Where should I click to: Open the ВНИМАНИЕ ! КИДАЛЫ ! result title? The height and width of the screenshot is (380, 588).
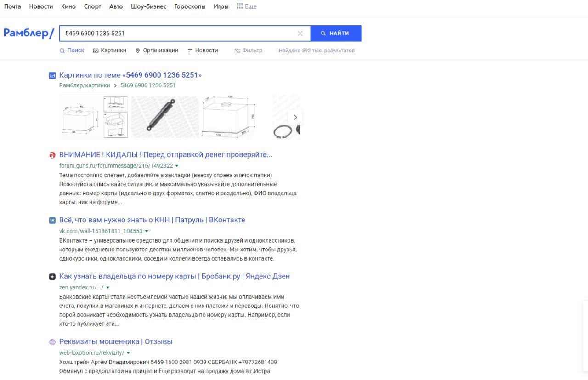tap(166, 155)
